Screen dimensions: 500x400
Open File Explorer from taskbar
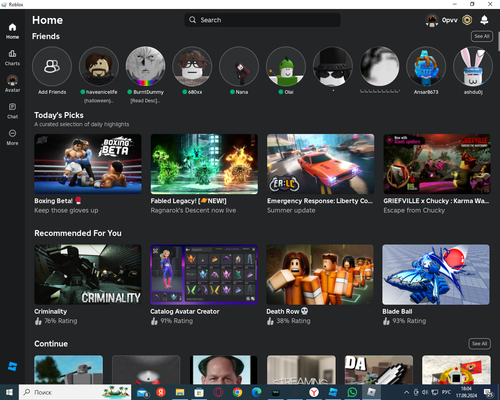point(180,392)
